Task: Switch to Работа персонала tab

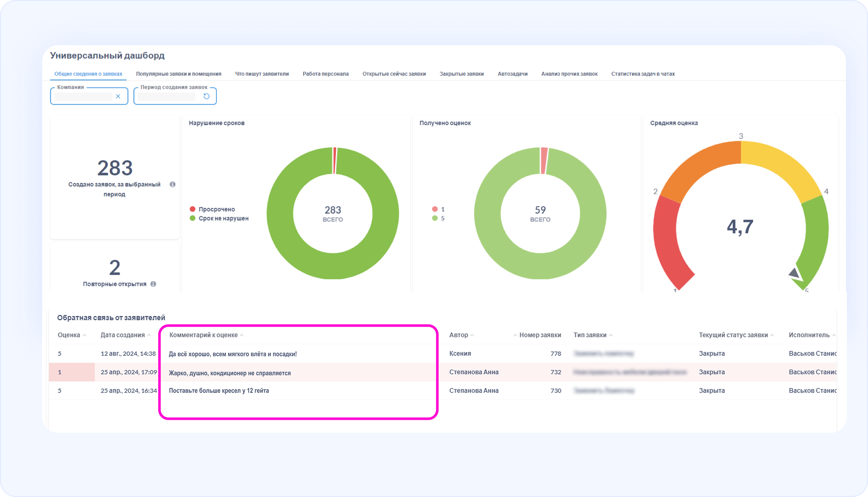Action: point(325,74)
